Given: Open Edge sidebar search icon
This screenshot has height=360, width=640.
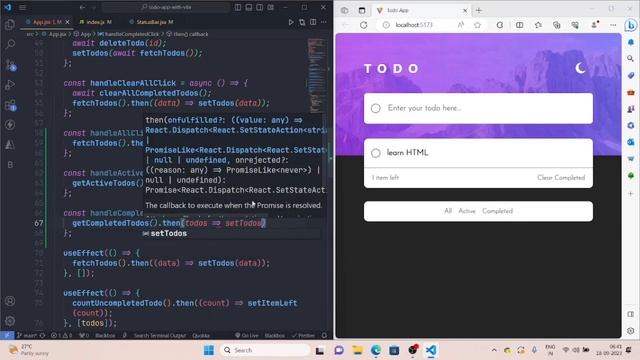Looking at the screenshot, I should [x=631, y=59].
